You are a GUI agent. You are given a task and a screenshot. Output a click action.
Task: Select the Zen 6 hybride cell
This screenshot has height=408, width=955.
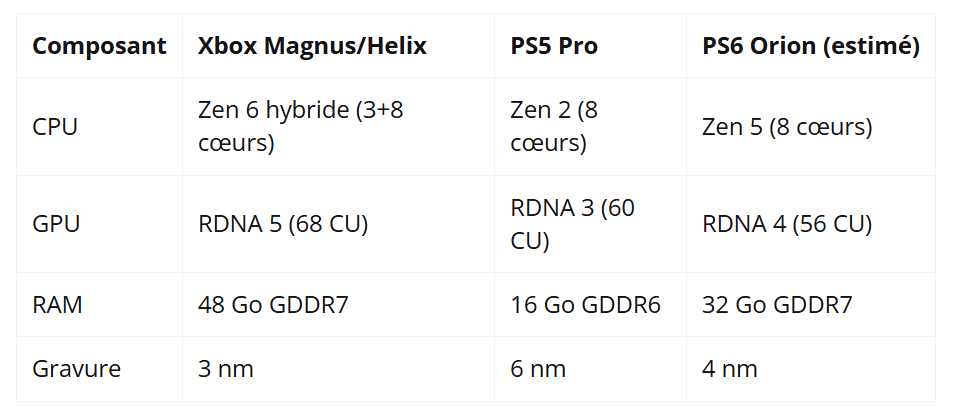click(300, 127)
